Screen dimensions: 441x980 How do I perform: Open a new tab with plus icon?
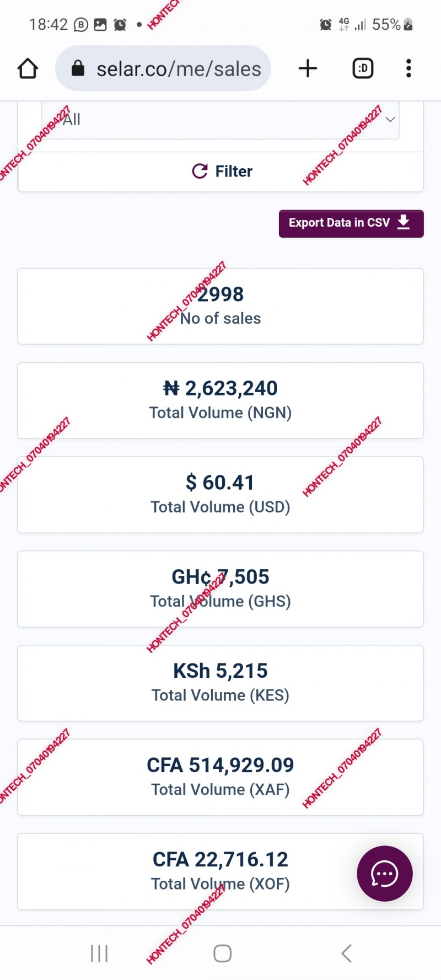coord(308,68)
